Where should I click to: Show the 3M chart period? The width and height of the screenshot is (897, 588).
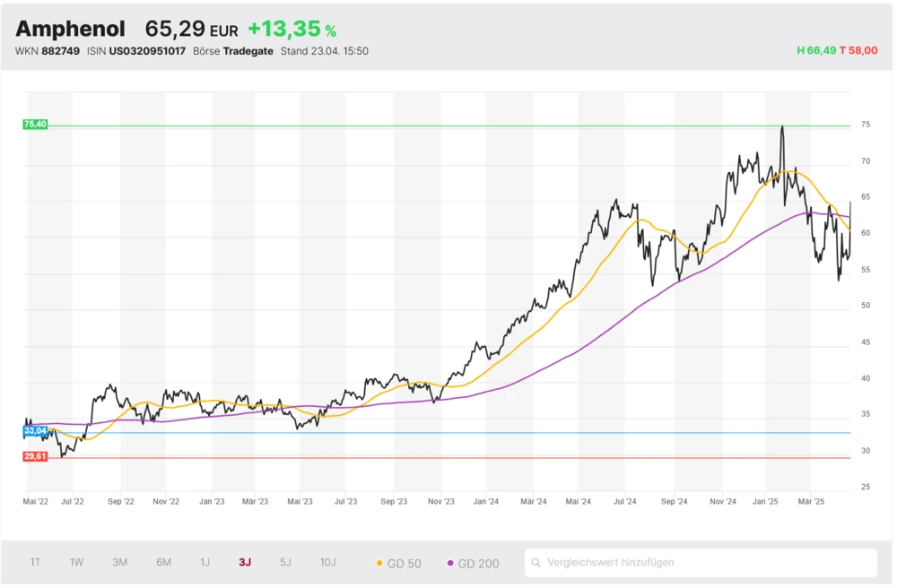tap(119, 562)
